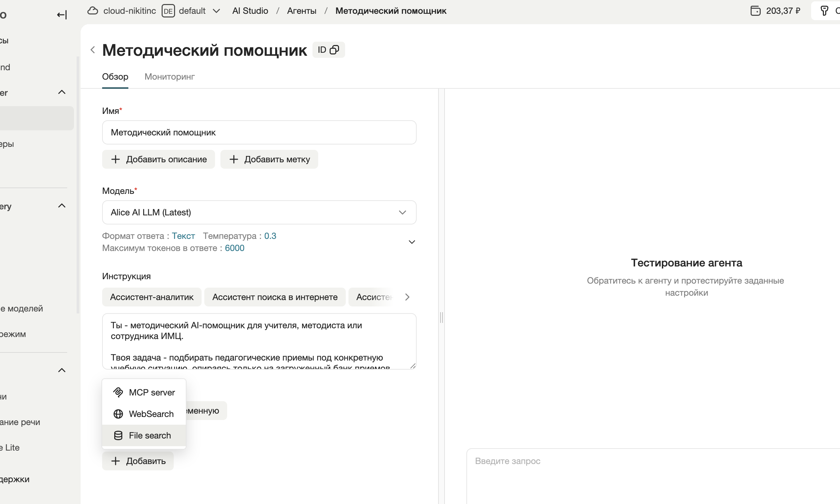Viewport: 840px width, 504px height.
Task: Choose MCP server from the menu
Action: (144, 392)
